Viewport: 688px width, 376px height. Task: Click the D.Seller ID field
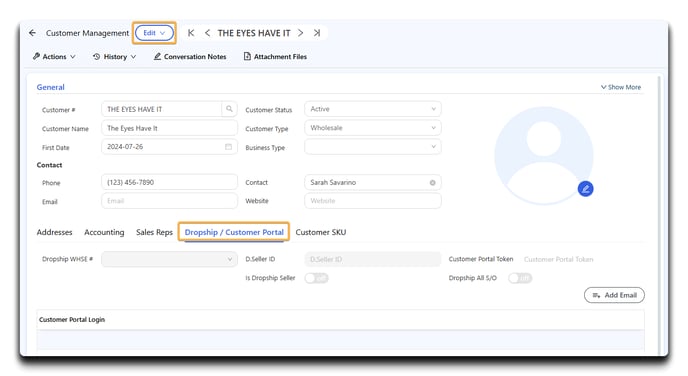click(373, 259)
